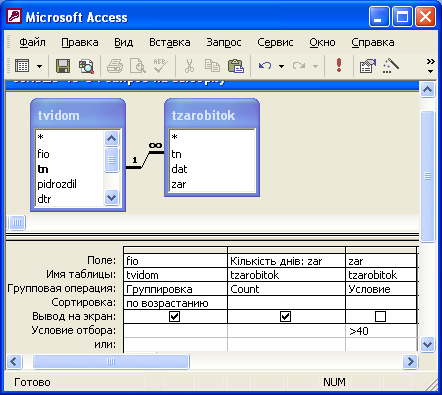
Task: Toggle display checkbox for Count column
Action: click(285, 316)
